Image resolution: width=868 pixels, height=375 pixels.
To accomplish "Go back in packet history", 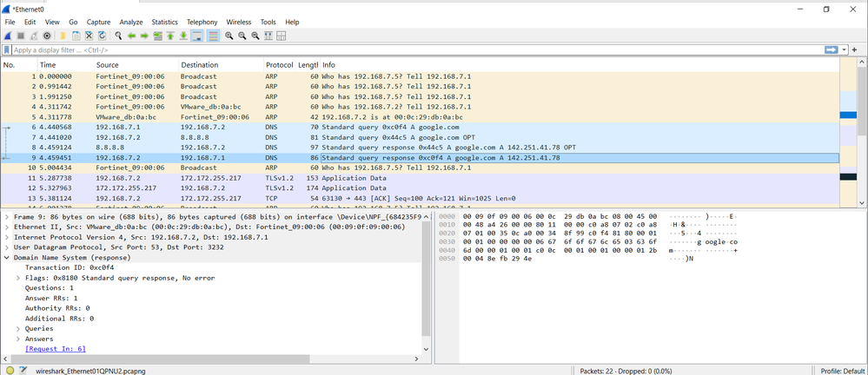I will click(131, 36).
